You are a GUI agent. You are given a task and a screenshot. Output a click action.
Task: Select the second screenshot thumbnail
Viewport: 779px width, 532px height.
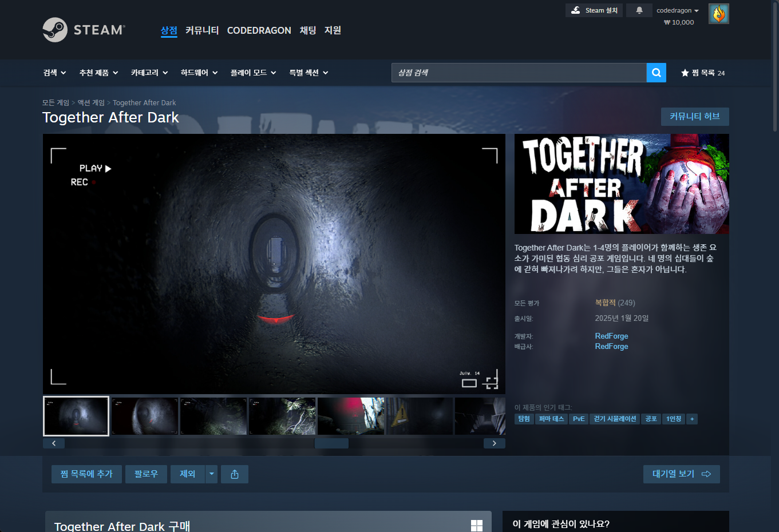coord(145,416)
